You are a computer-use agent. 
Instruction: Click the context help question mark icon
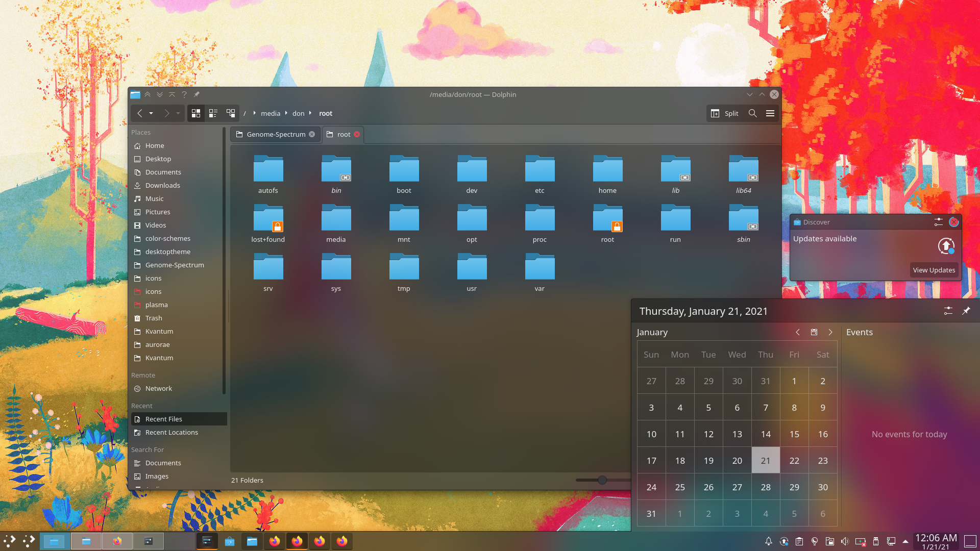point(184,94)
